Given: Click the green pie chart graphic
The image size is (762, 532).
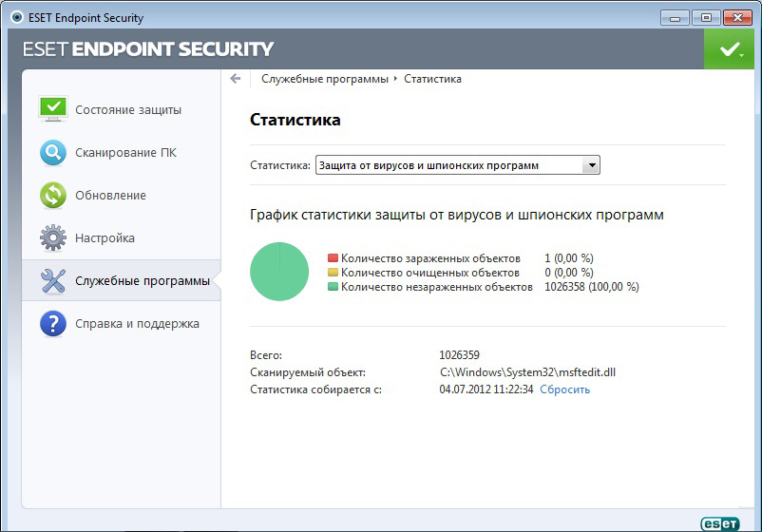Looking at the screenshot, I should pyautogui.click(x=279, y=272).
